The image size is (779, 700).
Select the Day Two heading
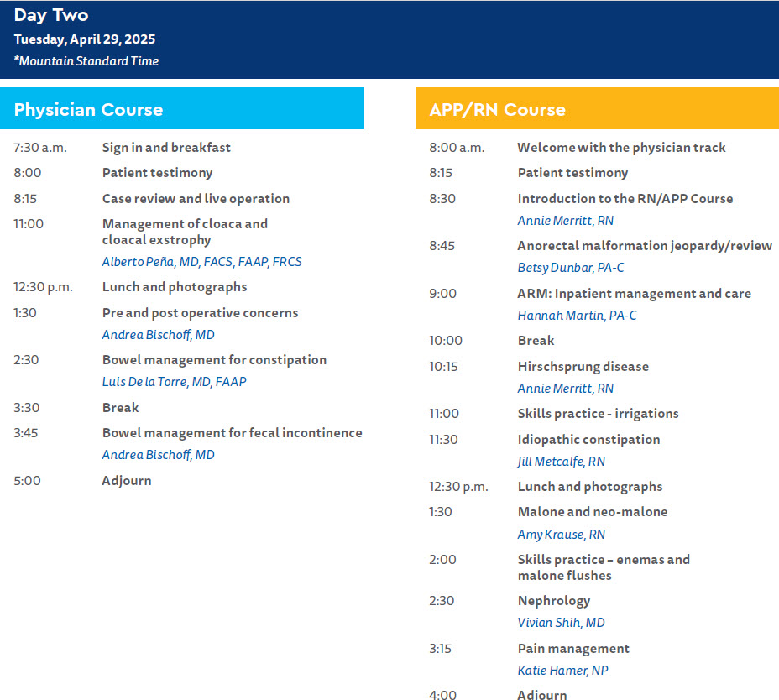[51, 15]
